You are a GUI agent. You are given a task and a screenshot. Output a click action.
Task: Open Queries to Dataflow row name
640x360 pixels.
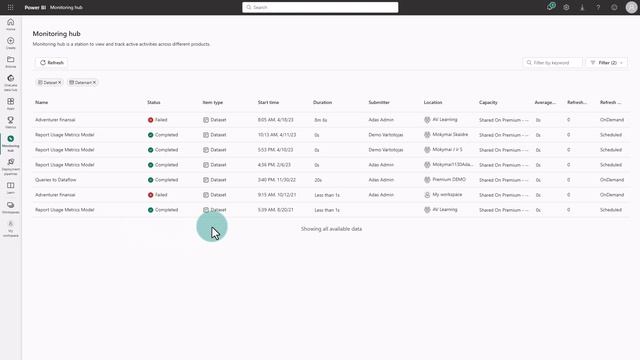point(56,180)
